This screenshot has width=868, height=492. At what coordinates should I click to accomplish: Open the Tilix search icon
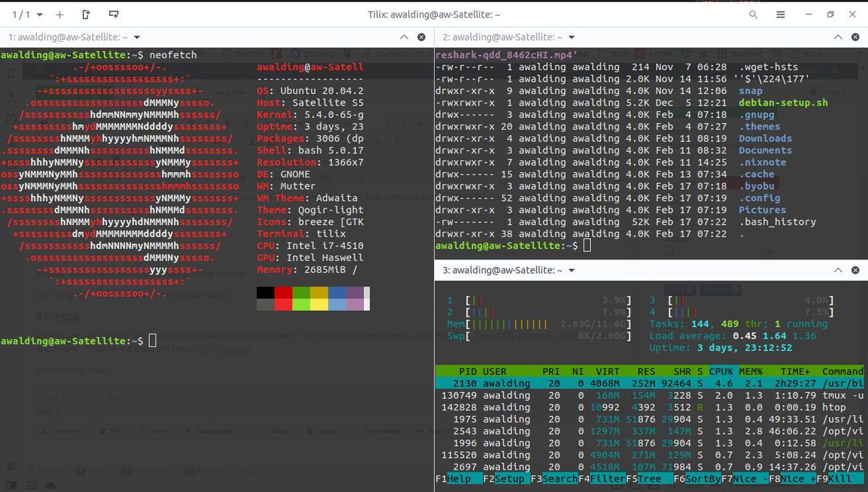coord(753,14)
